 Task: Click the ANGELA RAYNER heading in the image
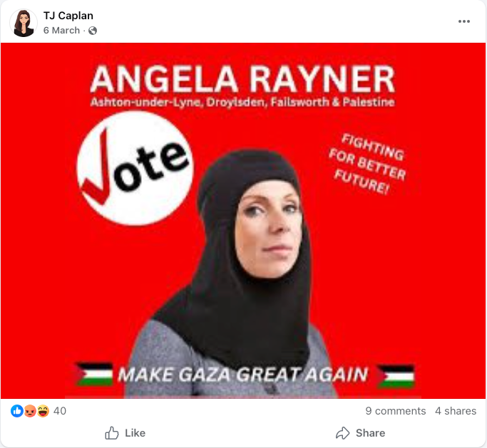click(x=242, y=79)
